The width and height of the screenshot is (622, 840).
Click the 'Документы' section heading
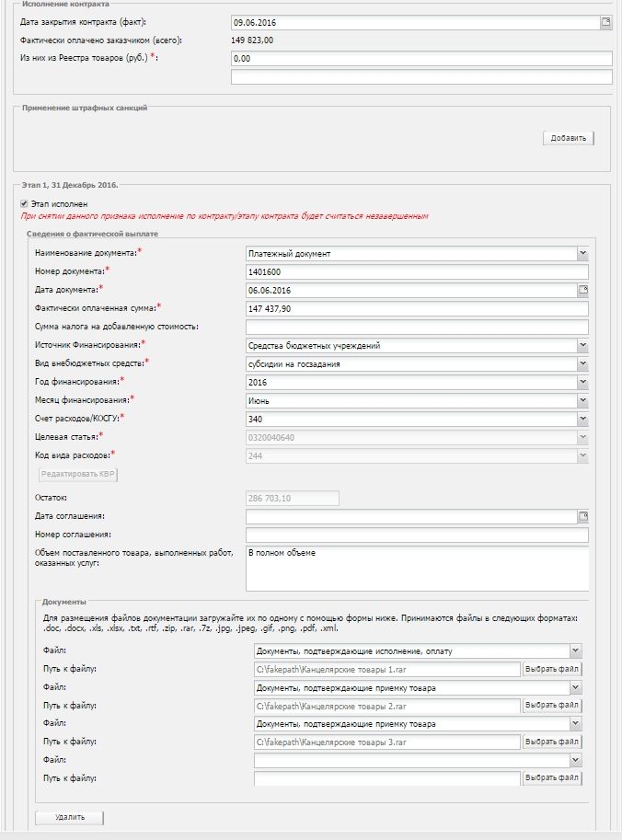point(63,602)
